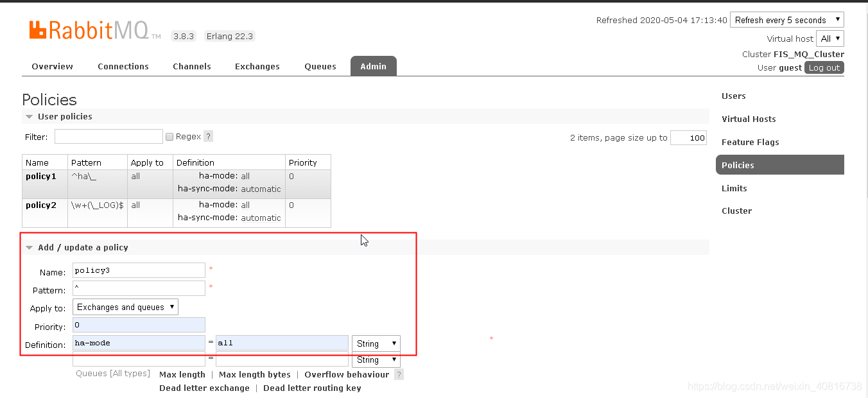Viewport: 868px width, 398px height.
Task: Add the Overflow behaviour definition hint
Action: point(347,374)
